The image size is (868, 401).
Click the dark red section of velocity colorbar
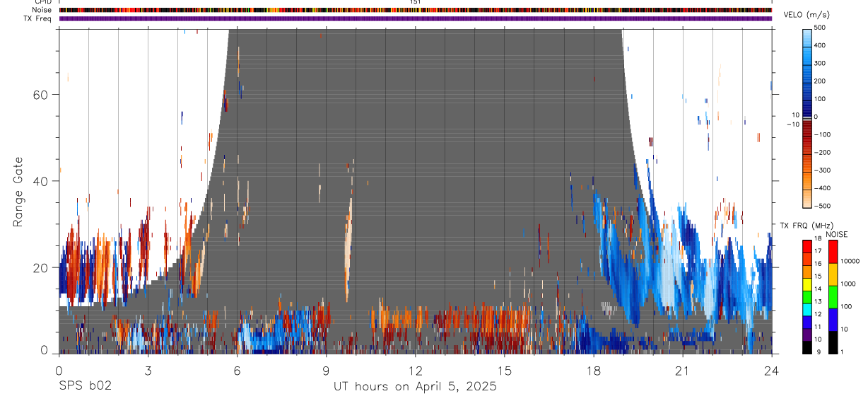pos(807,133)
